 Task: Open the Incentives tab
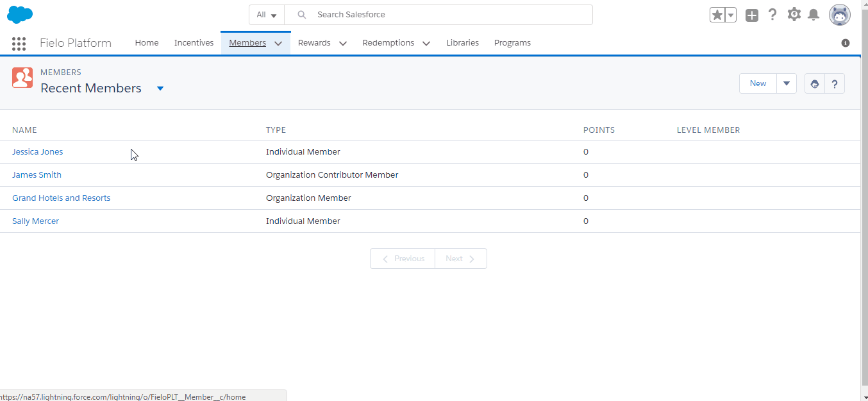[194, 43]
